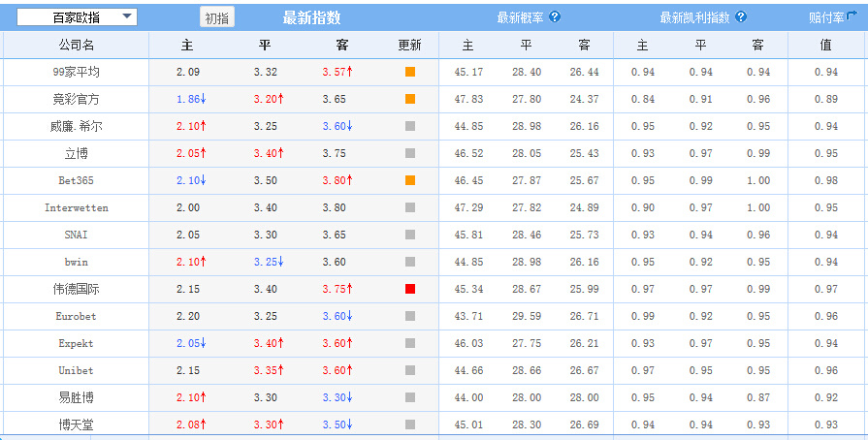The width and height of the screenshot is (868, 440).
Task: Click away probability 25.73 in the SNAI row
Action: coord(585,235)
